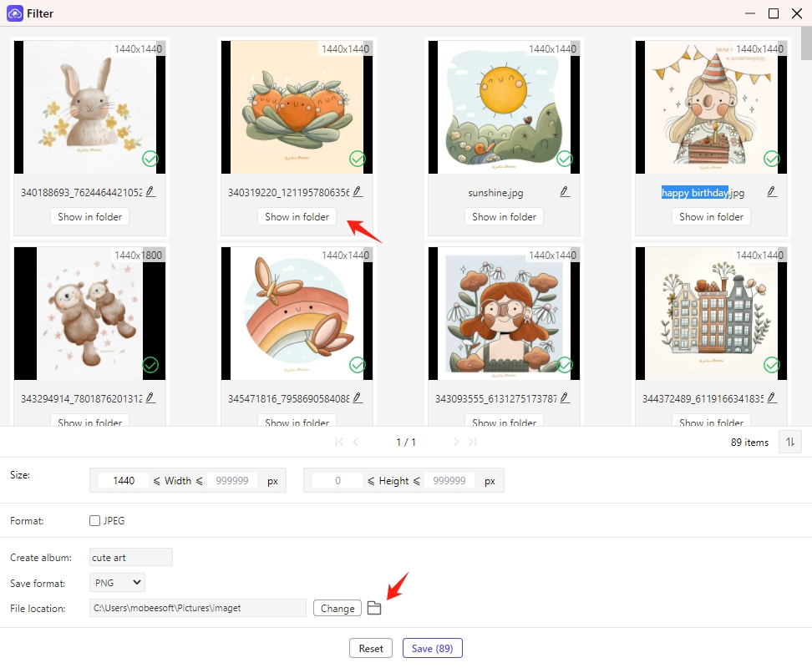Click the Change file location button
Image resolution: width=812 pixels, height=668 pixels.
337,608
